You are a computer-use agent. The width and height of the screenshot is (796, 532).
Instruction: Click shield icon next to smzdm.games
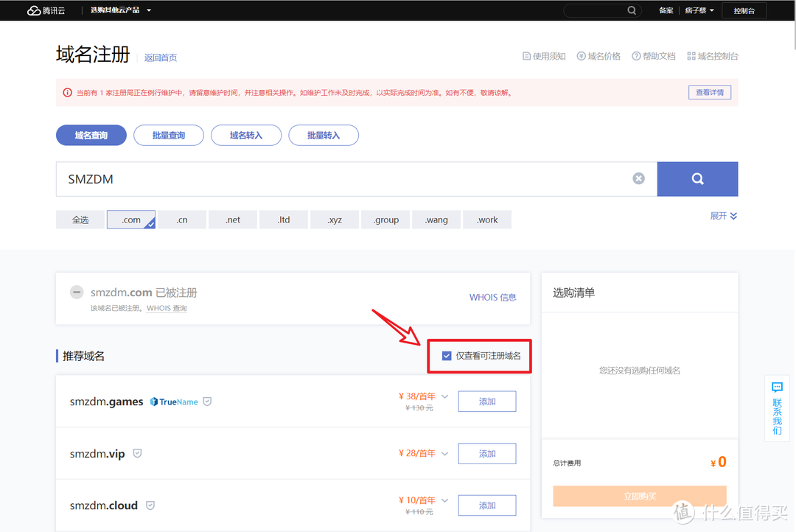(207, 402)
